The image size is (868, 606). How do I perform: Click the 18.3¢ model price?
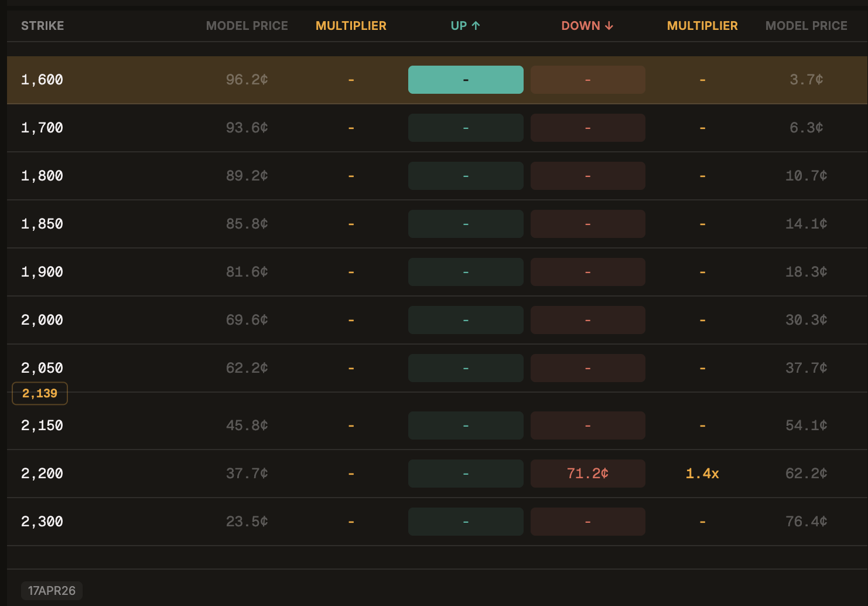pos(807,272)
